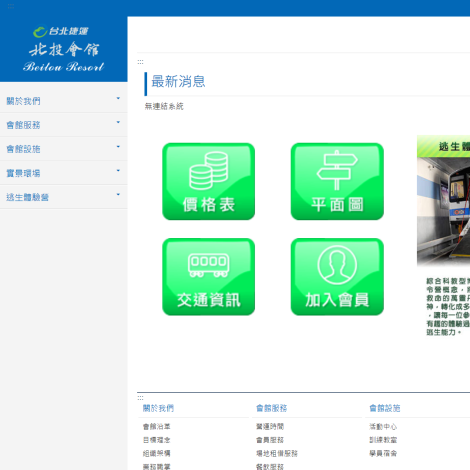Image resolution: width=470 pixels, height=470 pixels.
Task: Expand the 會館設施 sidebar arrow
Action: (118, 147)
